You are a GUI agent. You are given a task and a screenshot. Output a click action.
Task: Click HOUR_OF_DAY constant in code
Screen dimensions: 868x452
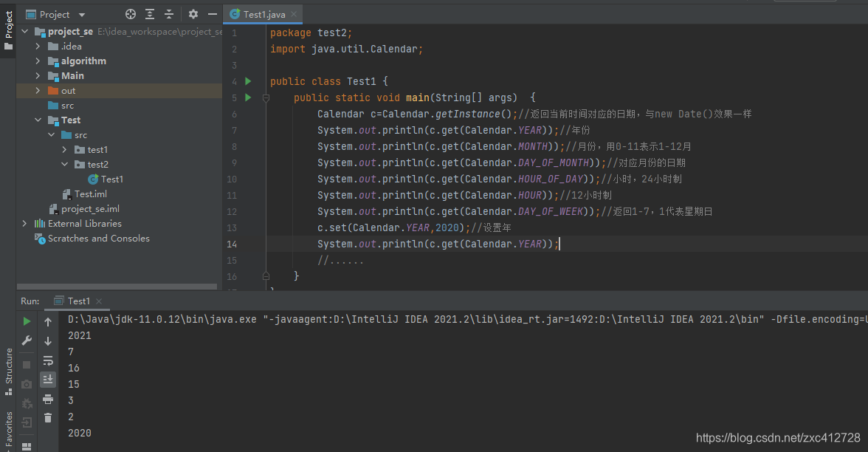click(x=551, y=179)
